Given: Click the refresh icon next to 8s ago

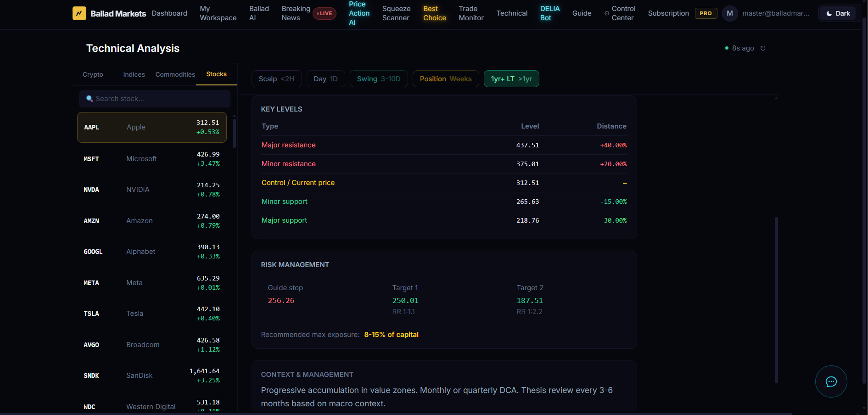Looking at the screenshot, I should click(763, 48).
